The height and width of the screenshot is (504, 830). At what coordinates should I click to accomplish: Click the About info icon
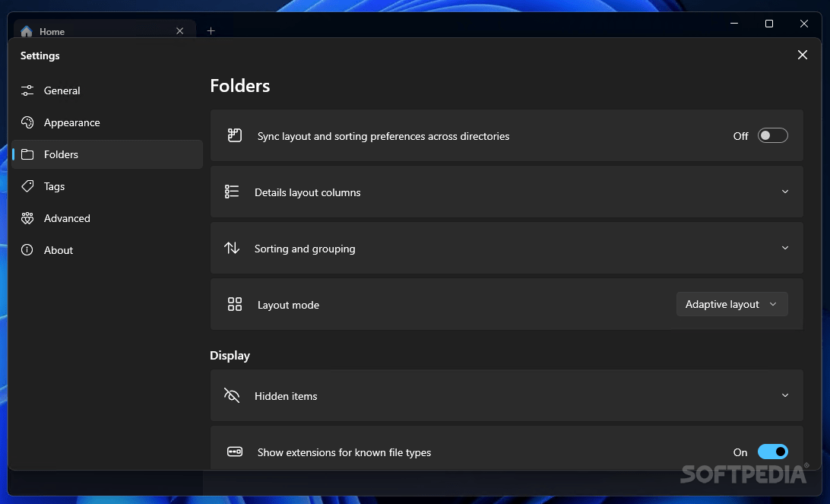pyautogui.click(x=27, y=250)
